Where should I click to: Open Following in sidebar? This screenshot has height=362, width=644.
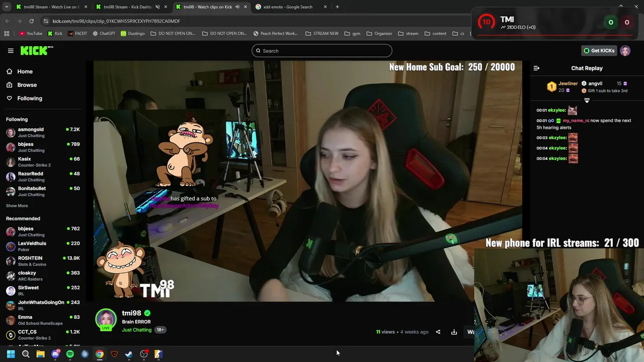pyautogui.click(x=30, y=99)
